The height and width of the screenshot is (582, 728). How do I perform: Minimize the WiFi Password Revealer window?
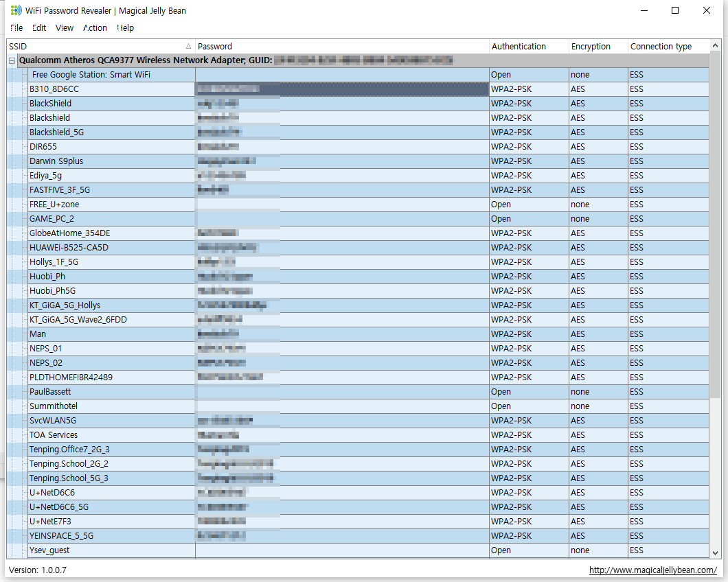coord(644,10)
